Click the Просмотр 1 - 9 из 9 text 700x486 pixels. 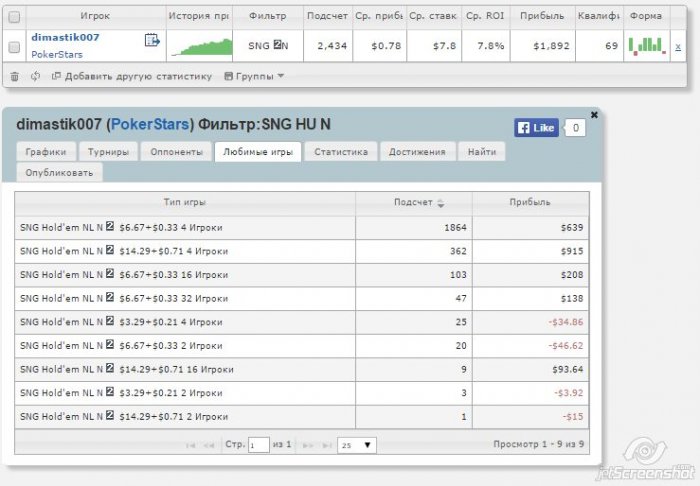pos(538,444)
